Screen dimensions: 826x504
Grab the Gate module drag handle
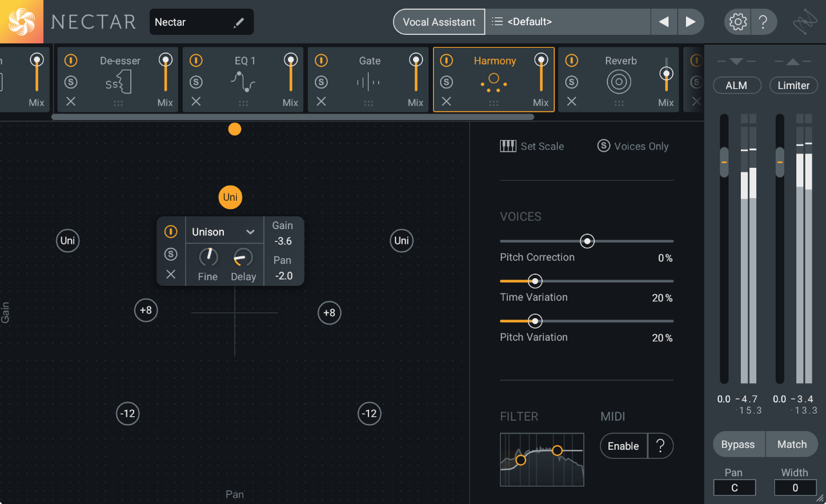(x=368, y=103)
